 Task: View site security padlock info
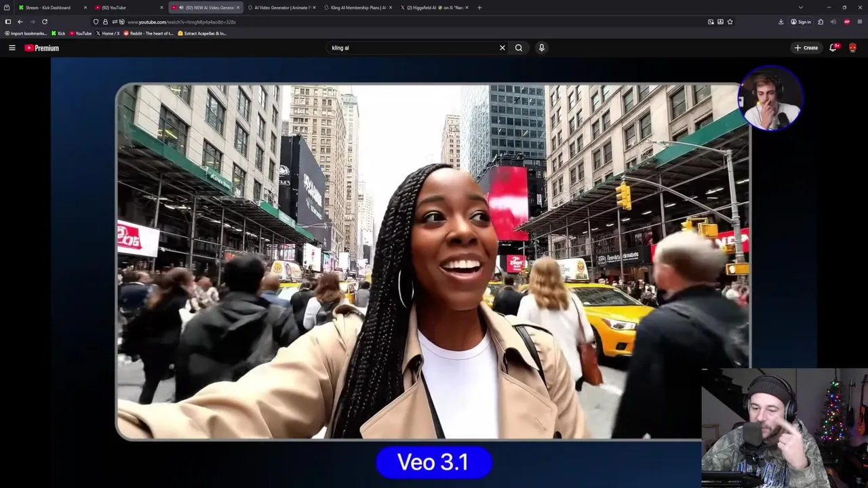click(x=105, y=22)
